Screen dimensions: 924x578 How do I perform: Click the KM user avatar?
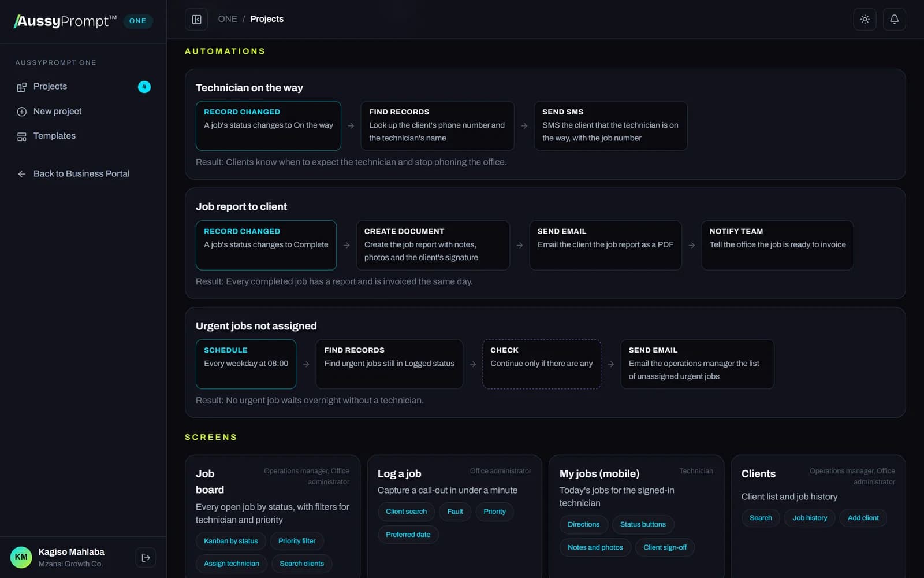click(x=21, y=557)
